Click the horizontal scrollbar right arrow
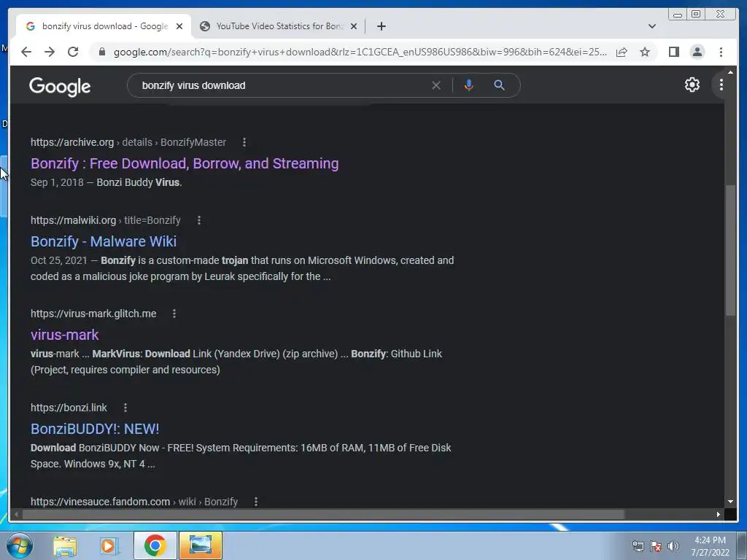Viewport: 747px width, 560px height. [719, 514]
